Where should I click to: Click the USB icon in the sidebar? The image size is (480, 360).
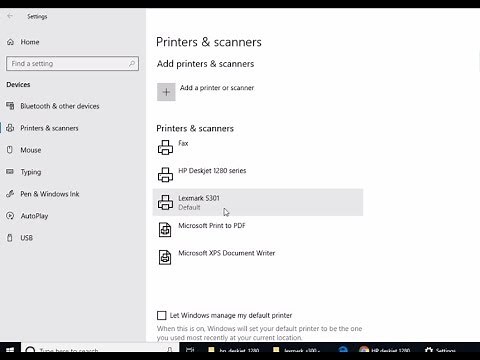pos(10,238)
